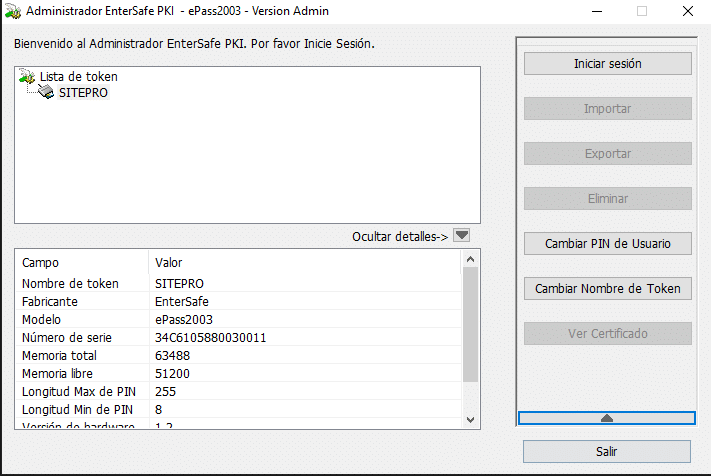This screenshot has width=711, height=476.
Task: Click the Eliminar button
Action: (608, 198)
